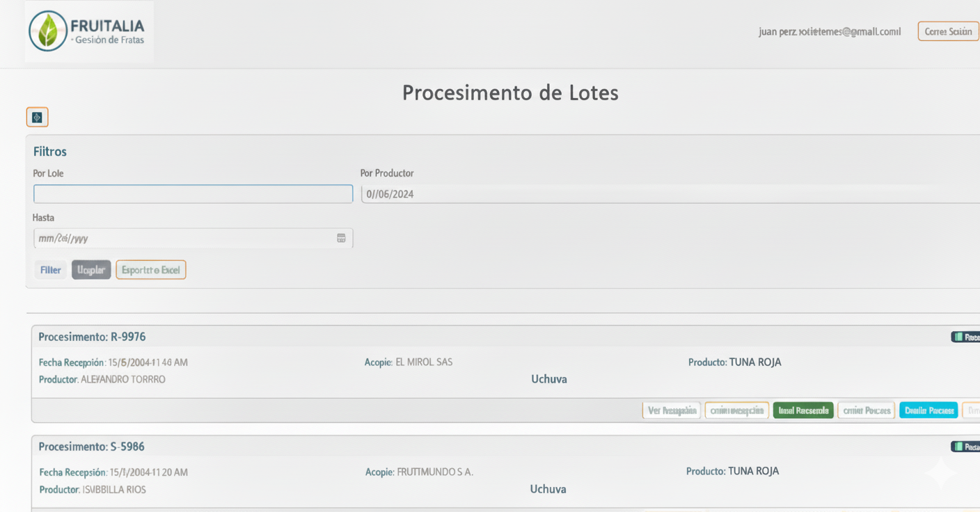
Task: Click the Exportar a Excel button
Action: click(150, 270)
